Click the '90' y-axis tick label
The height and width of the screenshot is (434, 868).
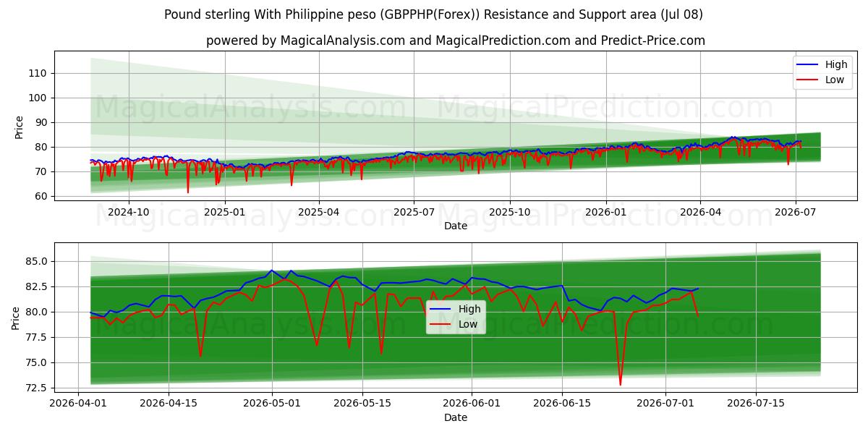coord(42,122)
